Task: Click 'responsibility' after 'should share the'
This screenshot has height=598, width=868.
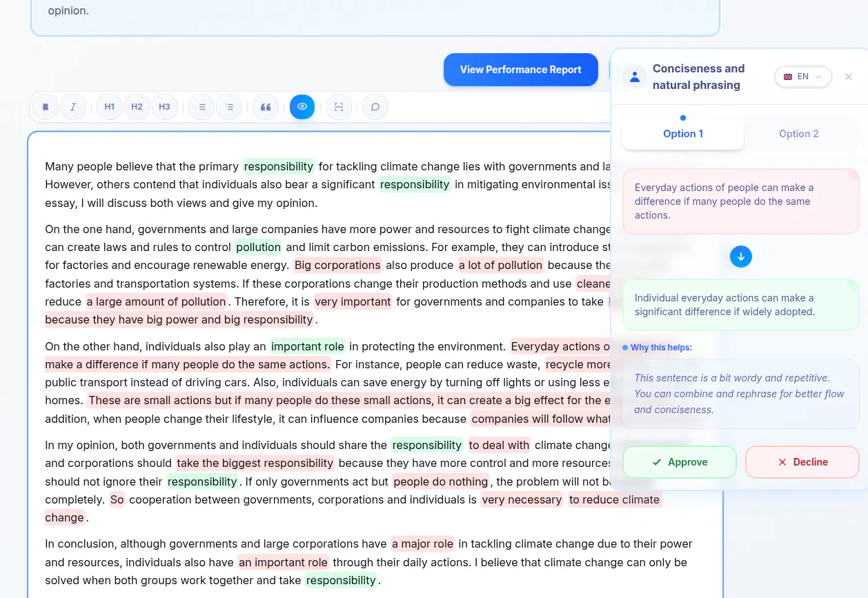Action: [426, 445]
